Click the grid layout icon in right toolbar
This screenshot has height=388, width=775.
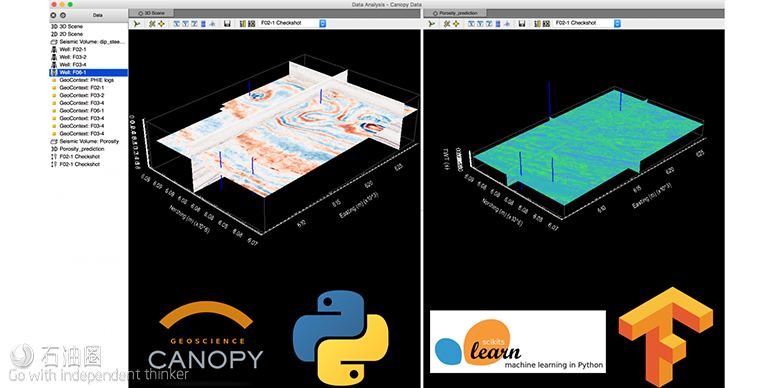[546, 23]
